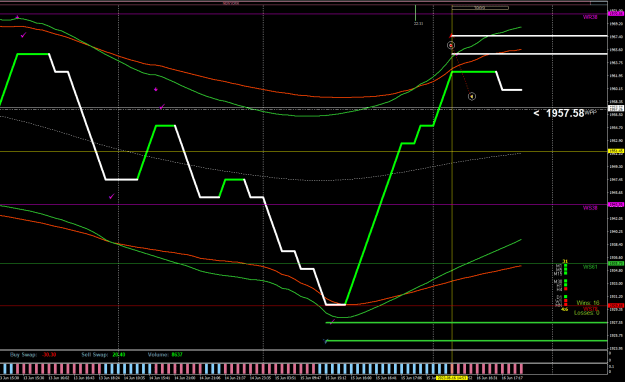Click the Wins counter text

tap(588, 303)
